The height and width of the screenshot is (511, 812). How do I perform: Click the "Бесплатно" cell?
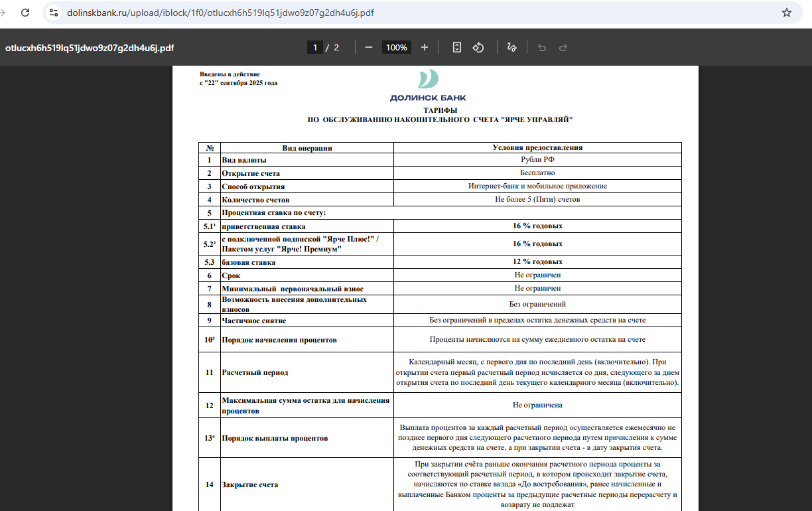tap(537, 173)
